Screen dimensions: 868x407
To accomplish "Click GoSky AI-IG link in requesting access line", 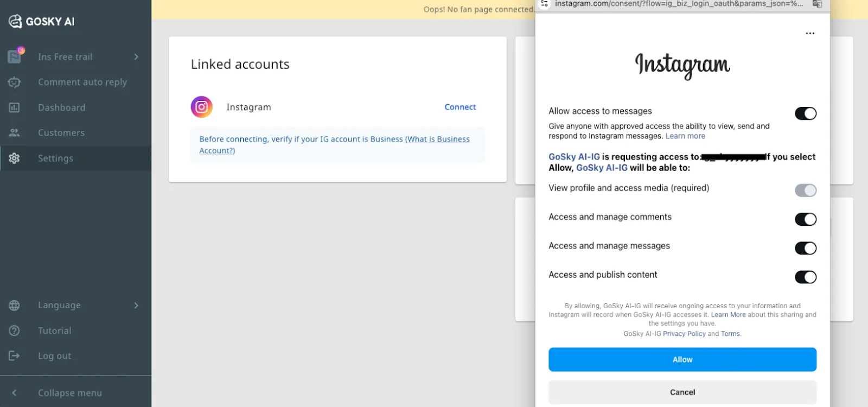I will coord(574,157).
